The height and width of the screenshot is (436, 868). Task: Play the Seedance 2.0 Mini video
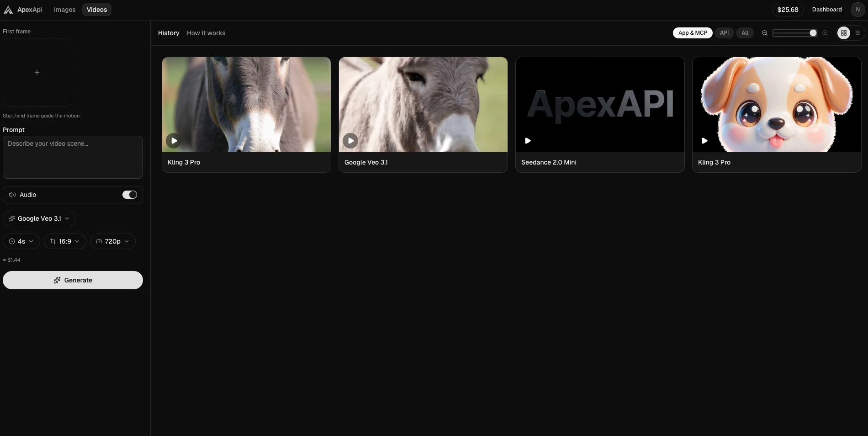pos(528,141)
